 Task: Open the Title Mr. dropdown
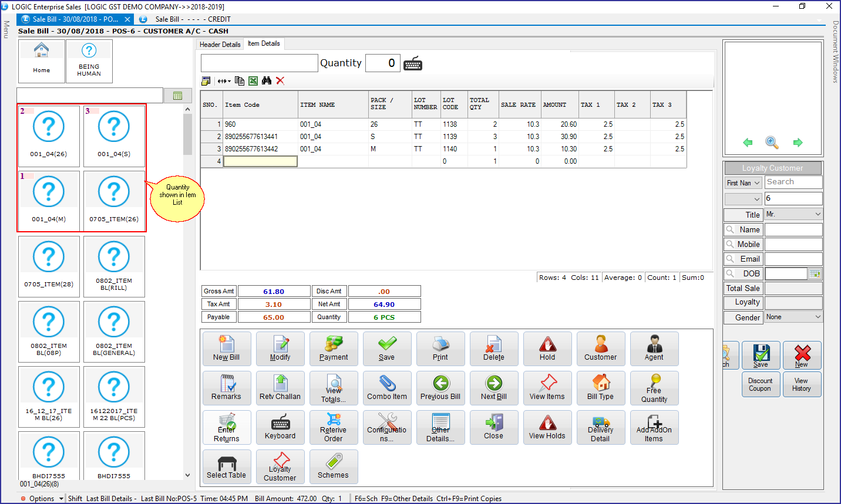pos(793,214)
